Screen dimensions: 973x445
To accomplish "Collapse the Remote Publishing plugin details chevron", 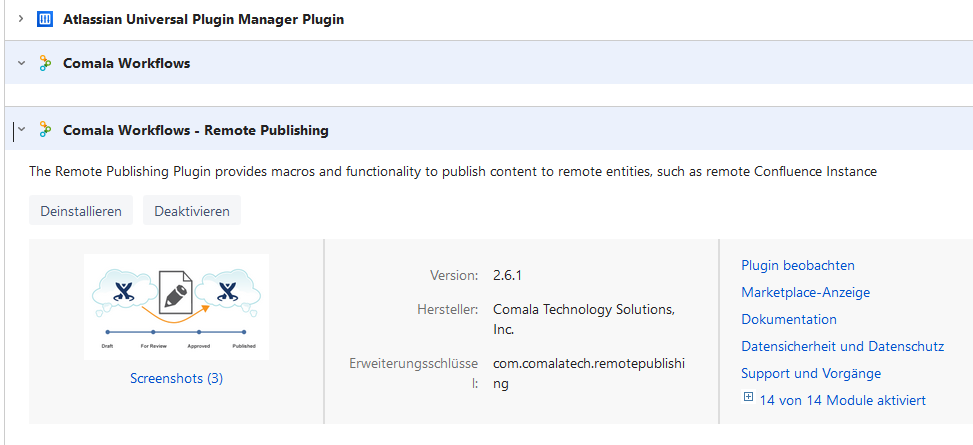I will pyautogui.click(x=21, y=130).
